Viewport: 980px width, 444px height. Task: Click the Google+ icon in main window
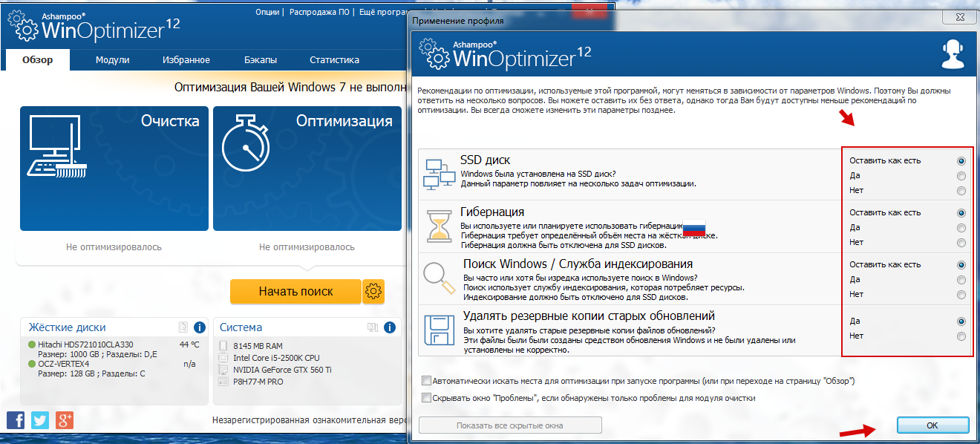[x=65, y=419]
